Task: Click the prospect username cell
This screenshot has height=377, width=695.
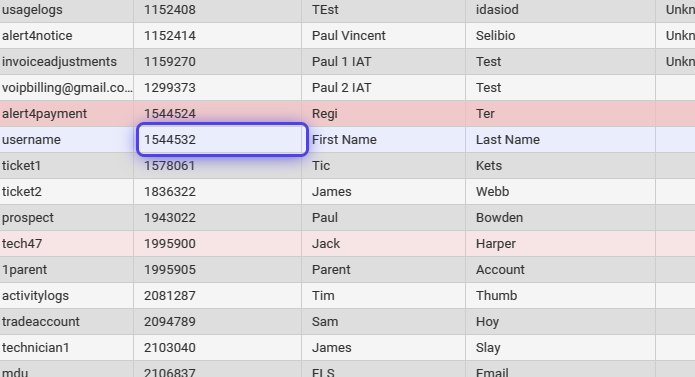Action: pos(66,218)
